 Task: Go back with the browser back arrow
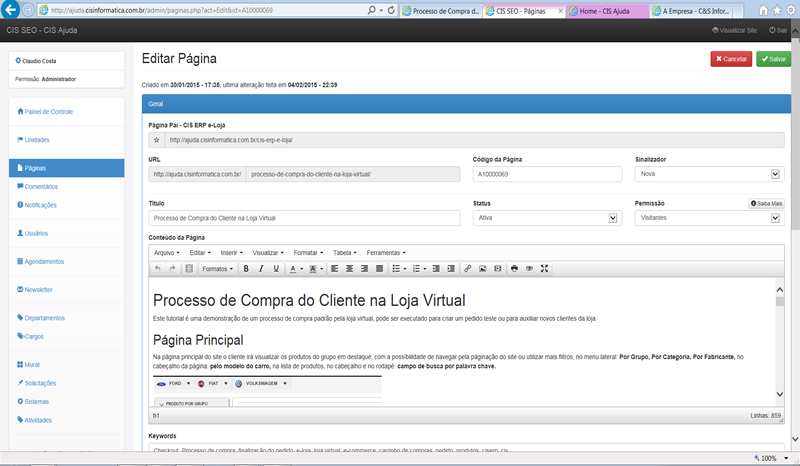[11, 9]
